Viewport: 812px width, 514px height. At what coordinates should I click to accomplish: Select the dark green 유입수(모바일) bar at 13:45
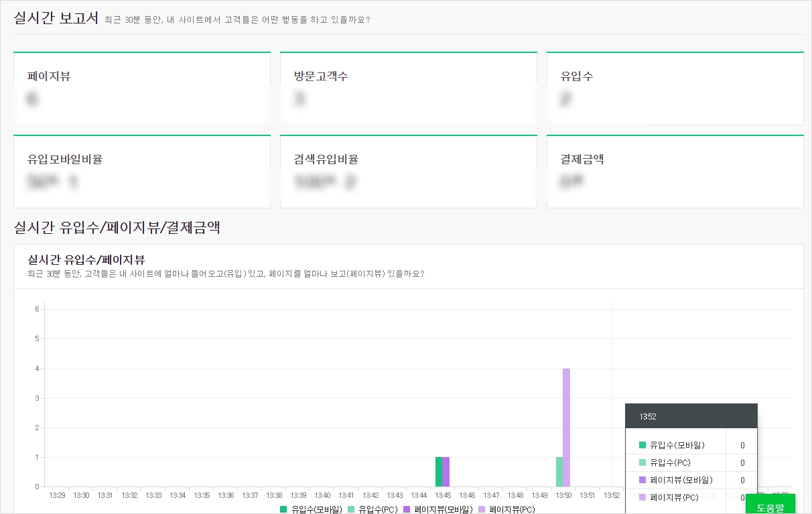439,472
